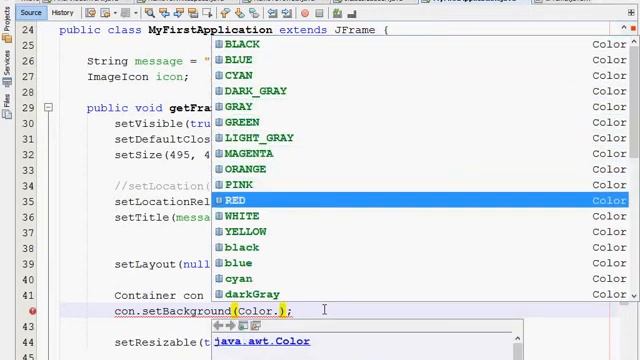Click the setSize(495 code line

(x=162, y=155)
